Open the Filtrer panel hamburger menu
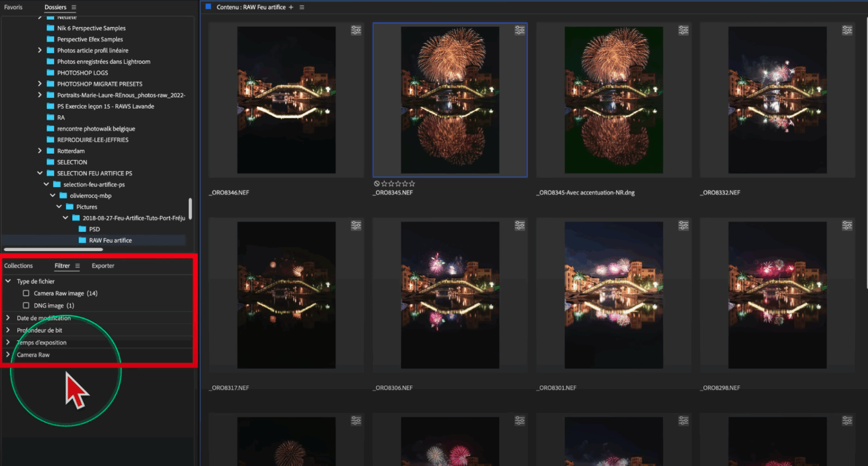 tap(78, 265)
